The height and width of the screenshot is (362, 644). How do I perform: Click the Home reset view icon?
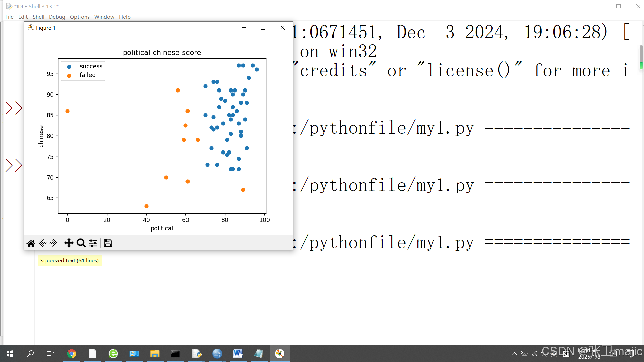pos(31,243)
